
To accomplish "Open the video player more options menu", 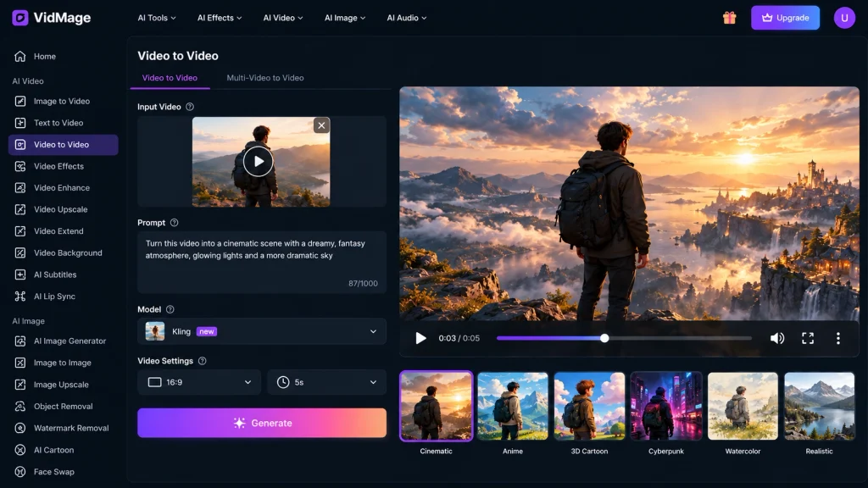I will pos(838,338).
